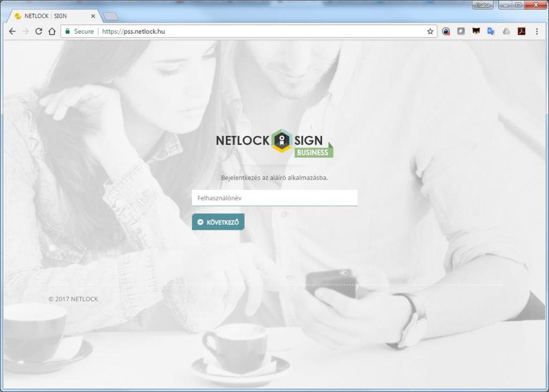549x392 pixels.
Task: Open the browser home page
Action: (52, 31)
